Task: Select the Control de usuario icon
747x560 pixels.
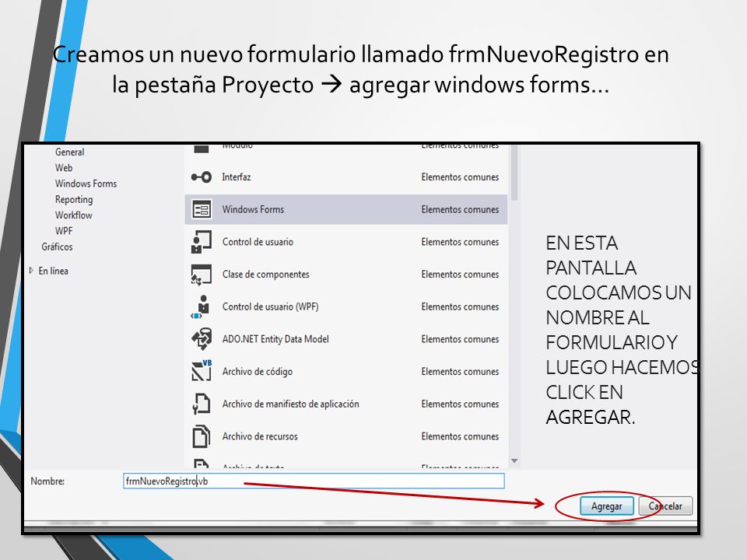Action: click(201, 242)
